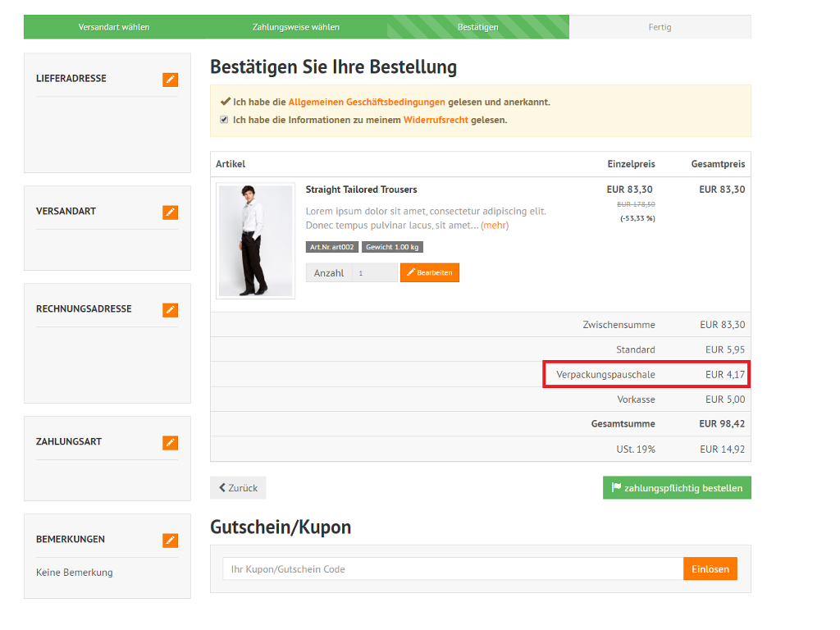Click zahlungspflichtig bestellen button
This screenshot has height=630, width=840.
(x=677, y=488)
